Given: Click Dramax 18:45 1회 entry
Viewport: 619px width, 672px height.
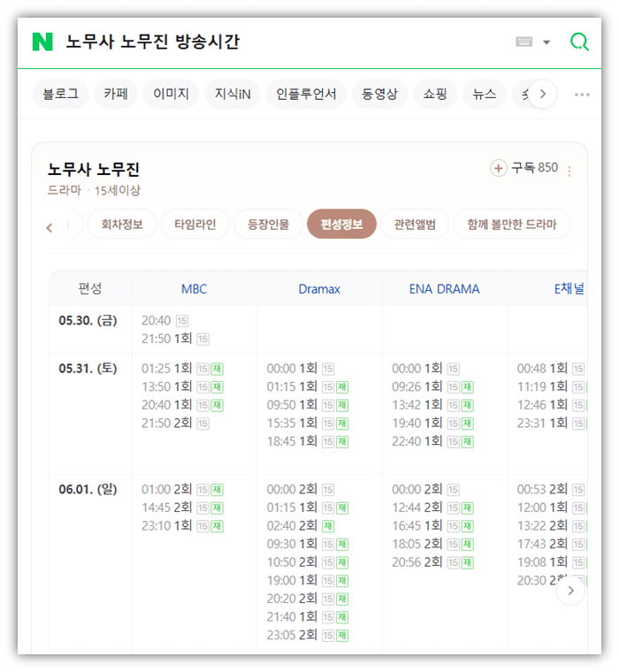Looking at the screenshot, I should pyautogui.click(x=308, y=441).
